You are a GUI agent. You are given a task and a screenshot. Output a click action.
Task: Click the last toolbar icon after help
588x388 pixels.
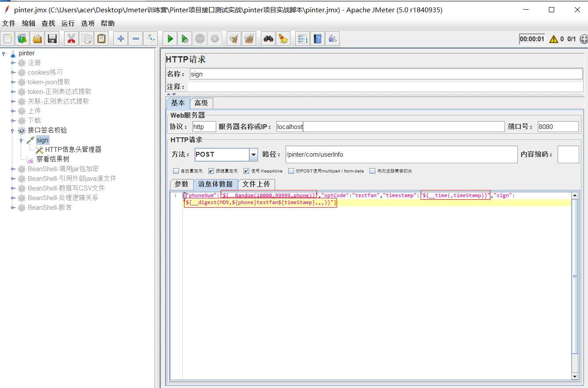click(x=333, y=39)
